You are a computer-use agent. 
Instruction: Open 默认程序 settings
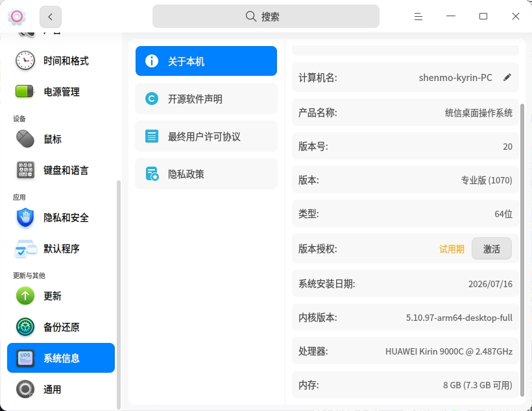(x=61, y=248)
